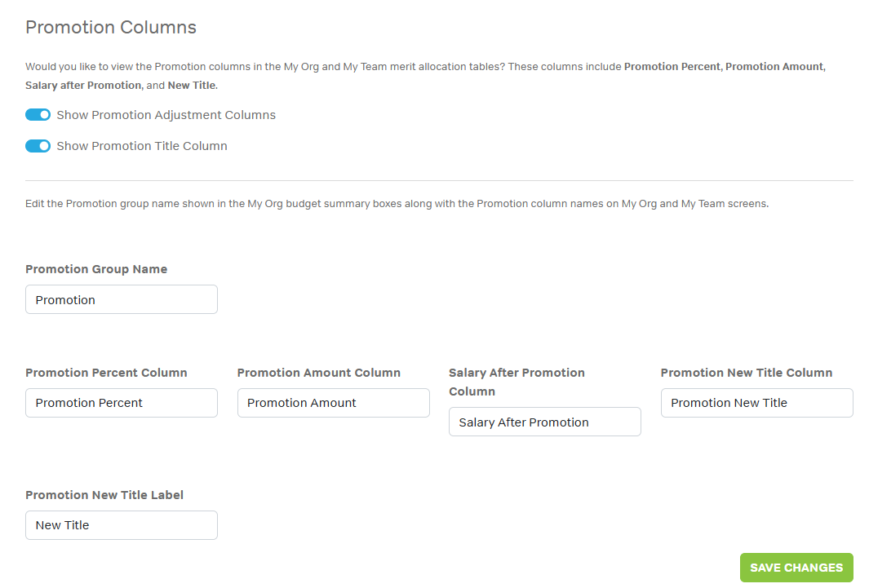Click the 'Promotion Amount Column' field label
The image size is (869, 588).
click(318, 373)
